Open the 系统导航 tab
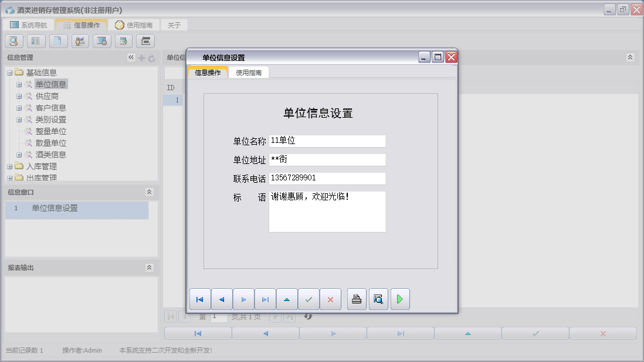This screenshot has width=644, height=362. coord(28,25)
